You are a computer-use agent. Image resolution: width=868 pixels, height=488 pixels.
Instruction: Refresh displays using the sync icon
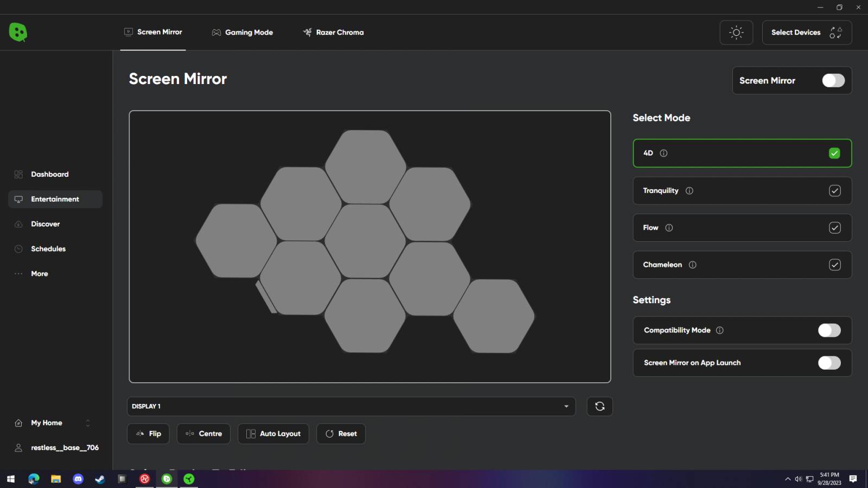599,406
